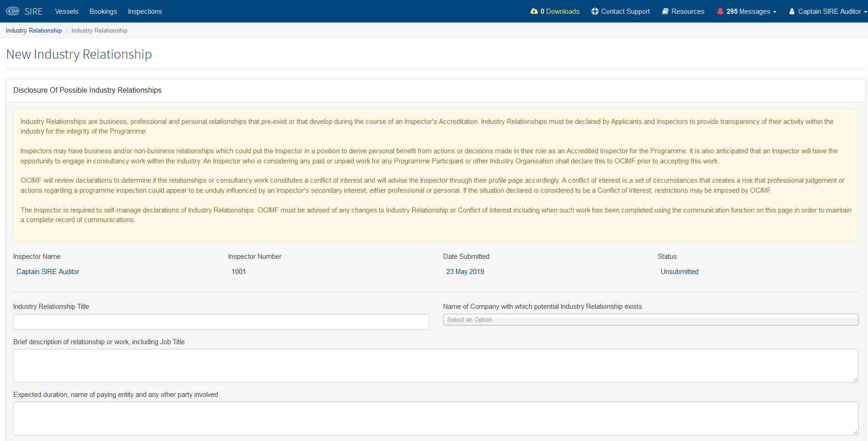
Task: Open the company Select an Option dropdown
Action: [x=651, y=319]
